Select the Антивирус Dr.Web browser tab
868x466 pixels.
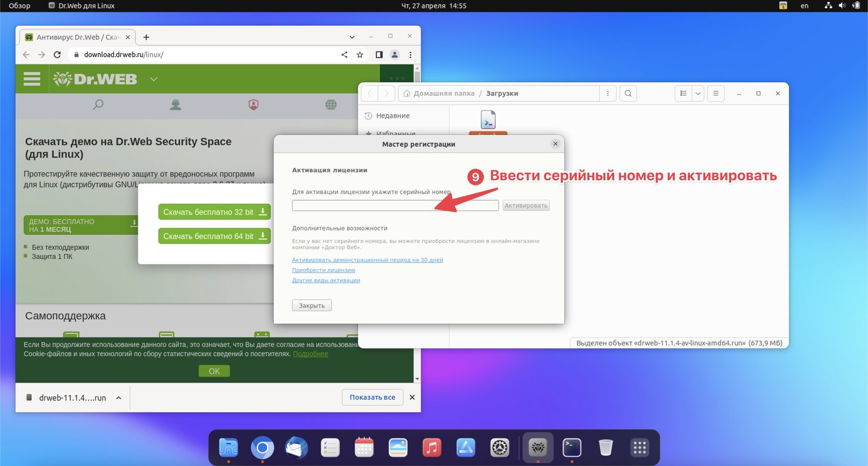coord(78,37)
